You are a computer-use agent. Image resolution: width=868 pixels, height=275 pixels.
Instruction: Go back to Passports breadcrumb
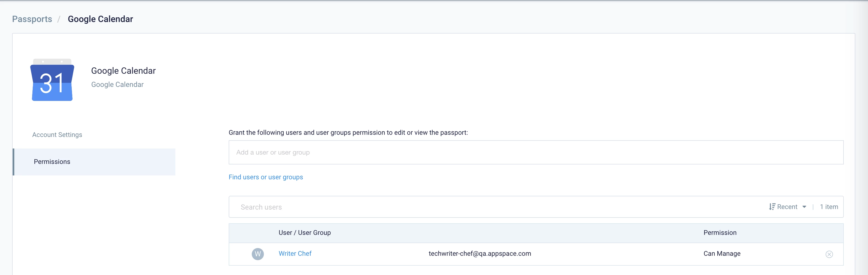click(32, 19)
